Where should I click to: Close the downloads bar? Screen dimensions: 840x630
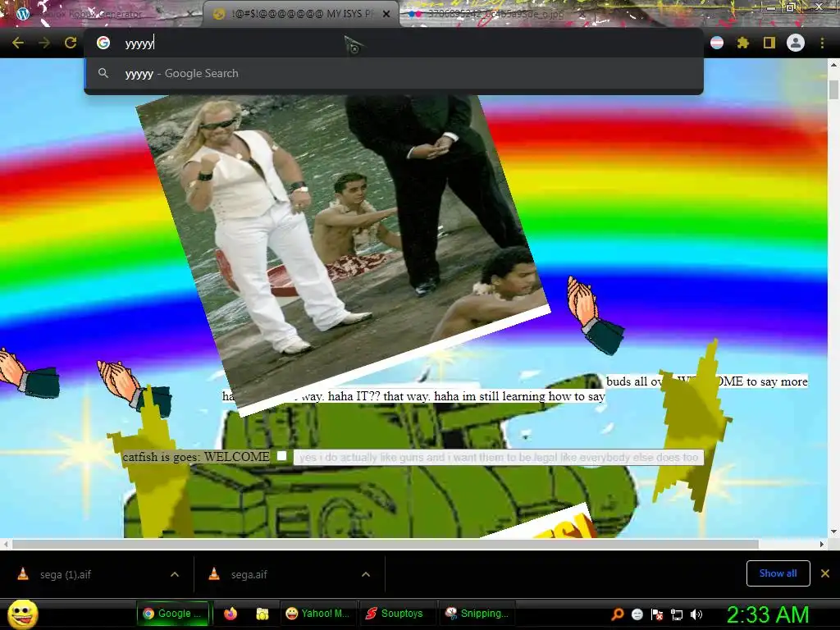point(825,573)
